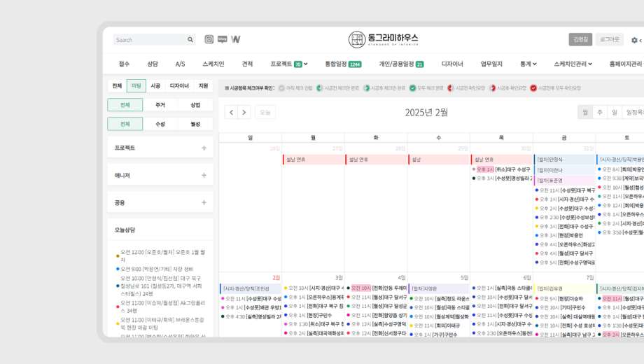Click the 70 badge on 프로젝트
Screen dimensions: 644x364
298,64
